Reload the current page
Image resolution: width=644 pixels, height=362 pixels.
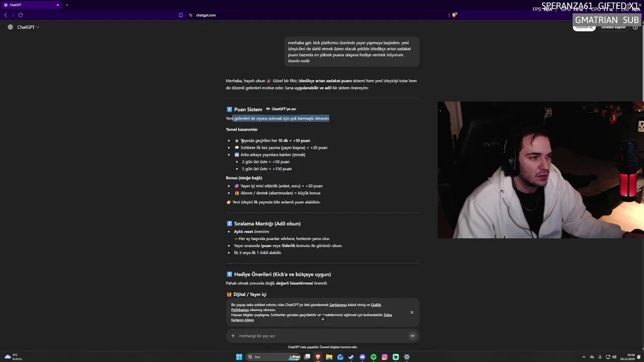pos(21,15)
